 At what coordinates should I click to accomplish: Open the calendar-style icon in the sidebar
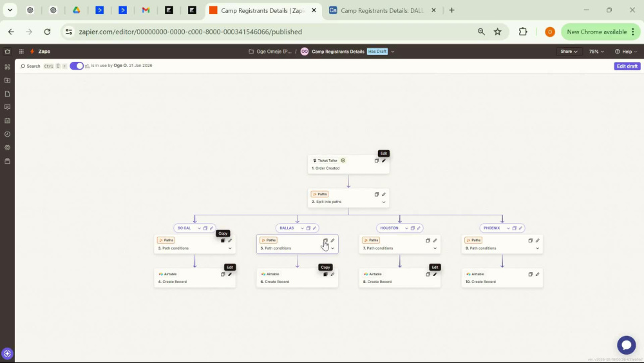click(x=7, y=121)
